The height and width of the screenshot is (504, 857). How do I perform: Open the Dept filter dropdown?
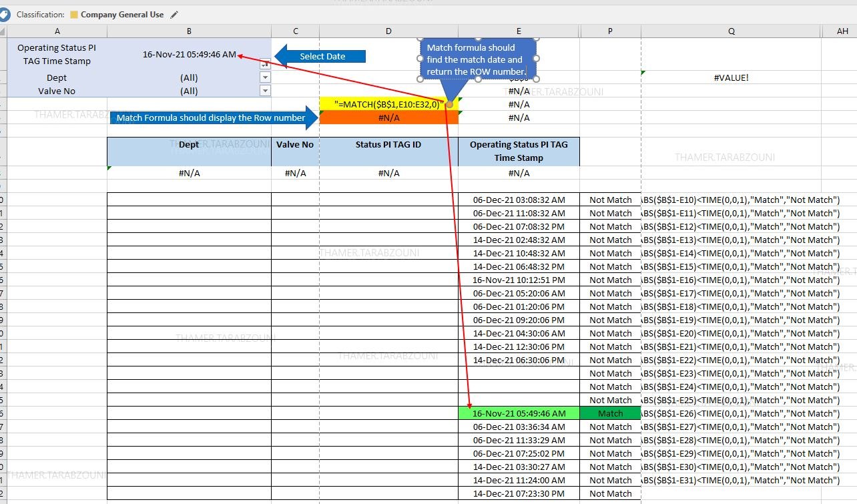pyautogui.click(x=265, y=77)
